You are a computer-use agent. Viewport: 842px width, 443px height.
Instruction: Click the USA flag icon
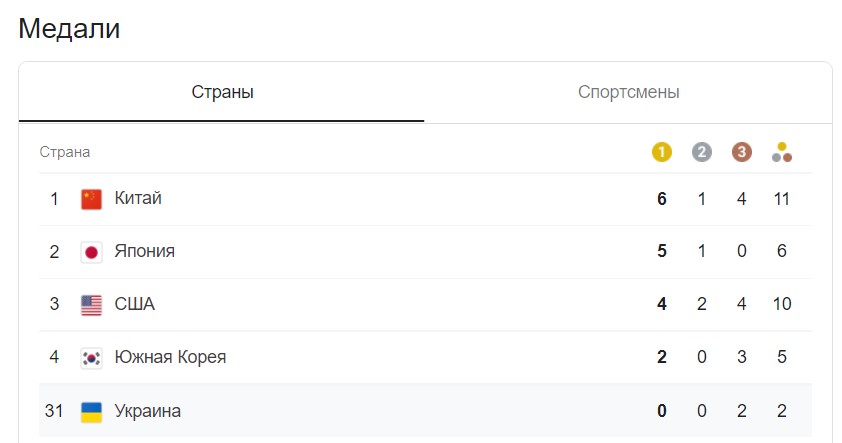[x=91, y=304]
